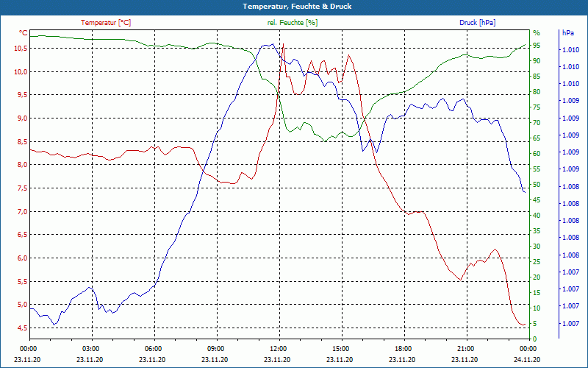Click the 10,5 temperature axis value
The image size is (588, 368).
pos(21,49)
